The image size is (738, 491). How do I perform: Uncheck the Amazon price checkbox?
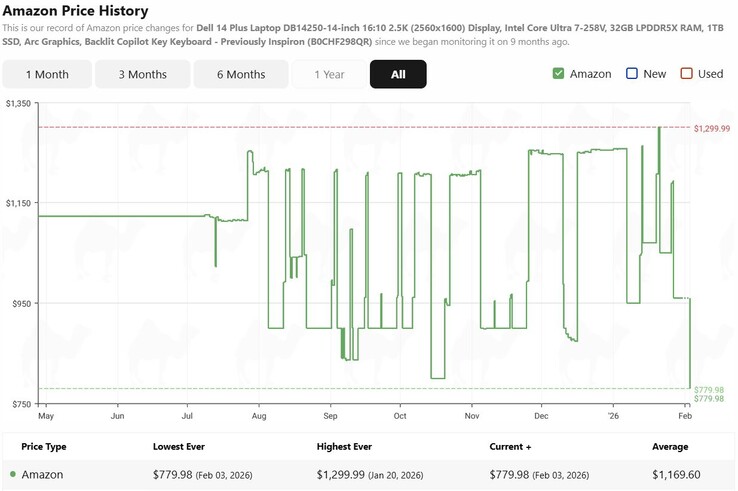(558, 73)
